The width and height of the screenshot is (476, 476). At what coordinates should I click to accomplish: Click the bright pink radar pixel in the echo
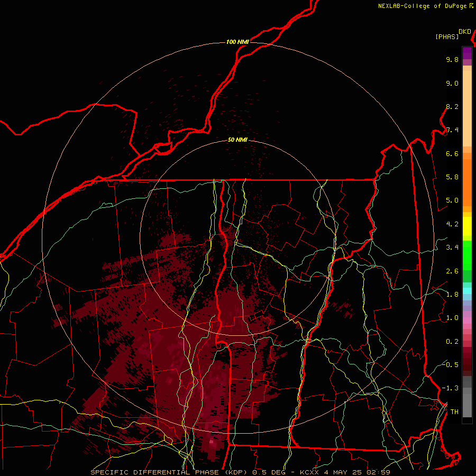click(212, 442)
